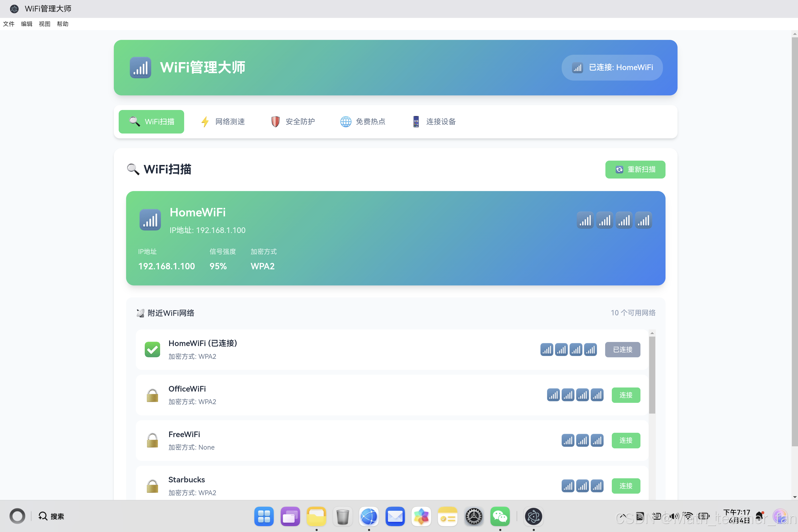The height and width of the screenshot is (532, 798).
Task: Click the globe icon on 免费热点 tab
Action: (346, 121)
